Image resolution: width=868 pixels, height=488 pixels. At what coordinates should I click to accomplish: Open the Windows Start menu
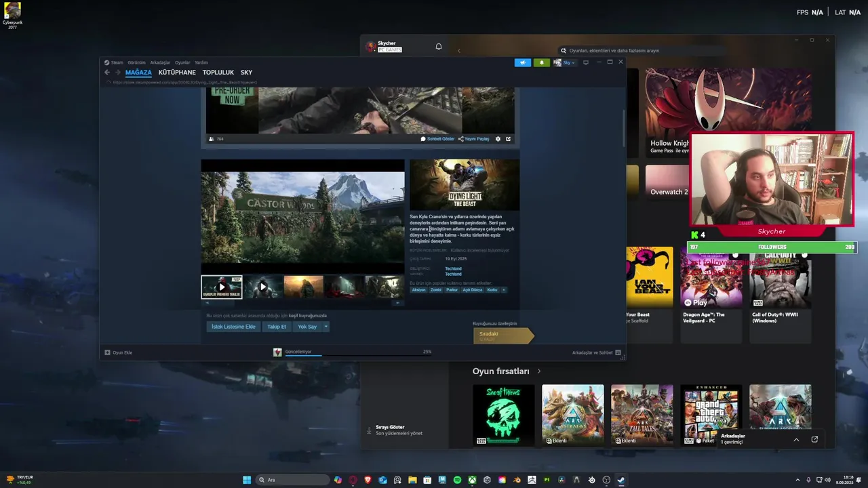[247, 480]
